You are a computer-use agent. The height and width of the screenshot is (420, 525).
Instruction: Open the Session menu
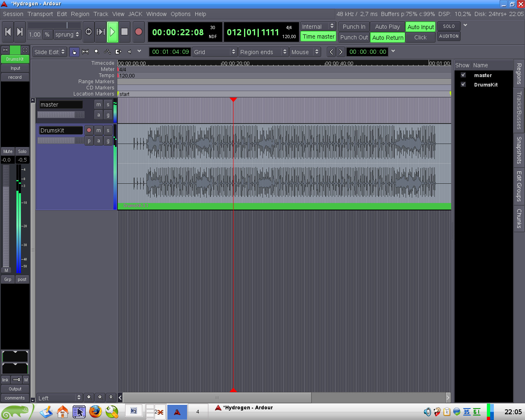pyautogui.click(x=13, y=14)
